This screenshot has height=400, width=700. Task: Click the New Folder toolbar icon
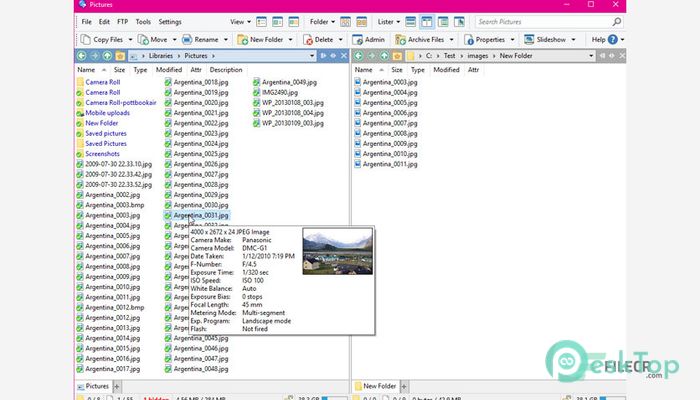[242, 39]
